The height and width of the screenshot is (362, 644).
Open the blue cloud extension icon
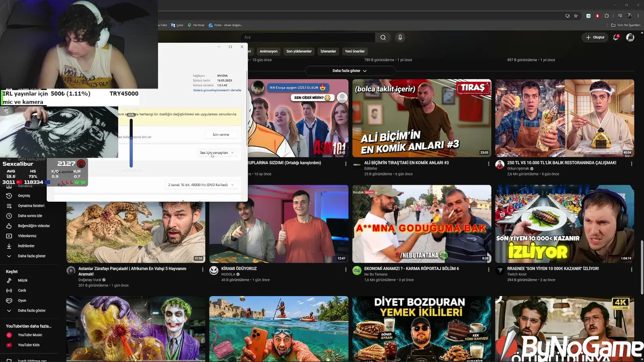pyautogui.click(x=588, y=16)
